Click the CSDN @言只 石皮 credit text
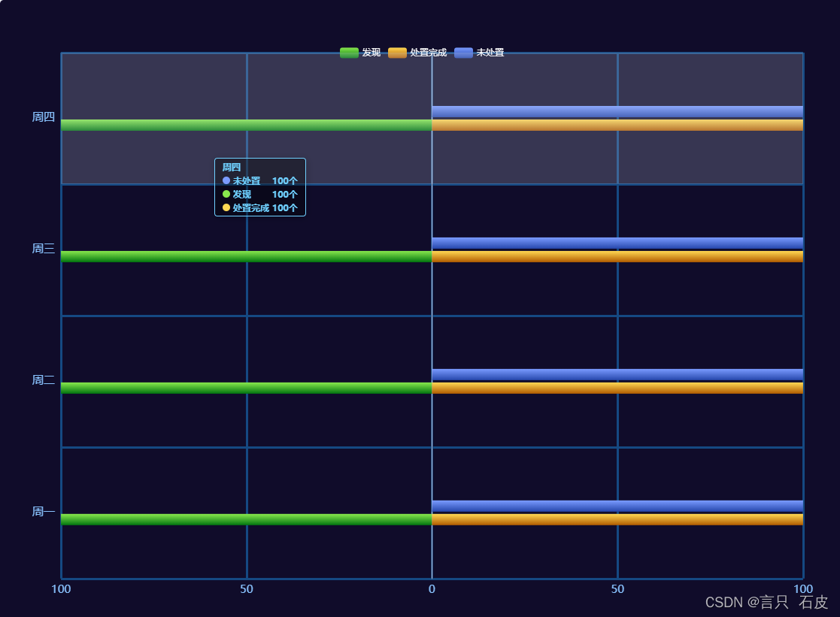Screen dimensions: 840x617 (766, 603)
